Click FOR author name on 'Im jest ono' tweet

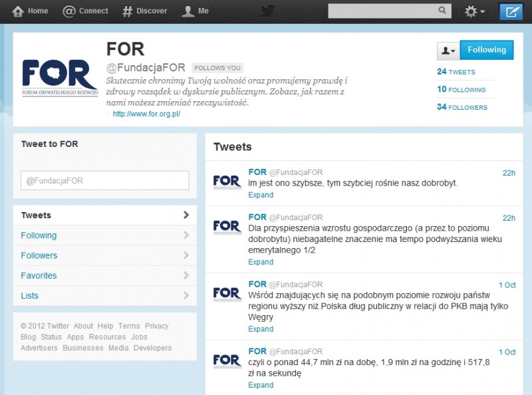pyautogui.click(x=257, y=172)
